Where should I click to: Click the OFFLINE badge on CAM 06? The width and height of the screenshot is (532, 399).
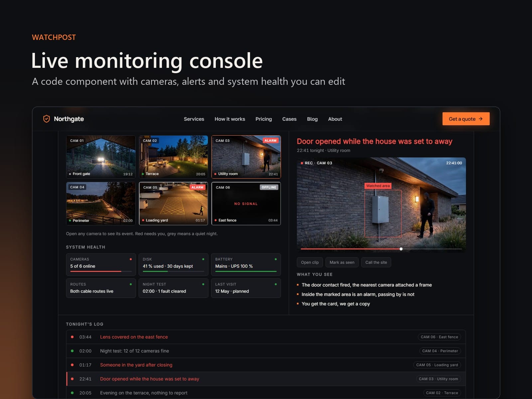tap(269, 187)
